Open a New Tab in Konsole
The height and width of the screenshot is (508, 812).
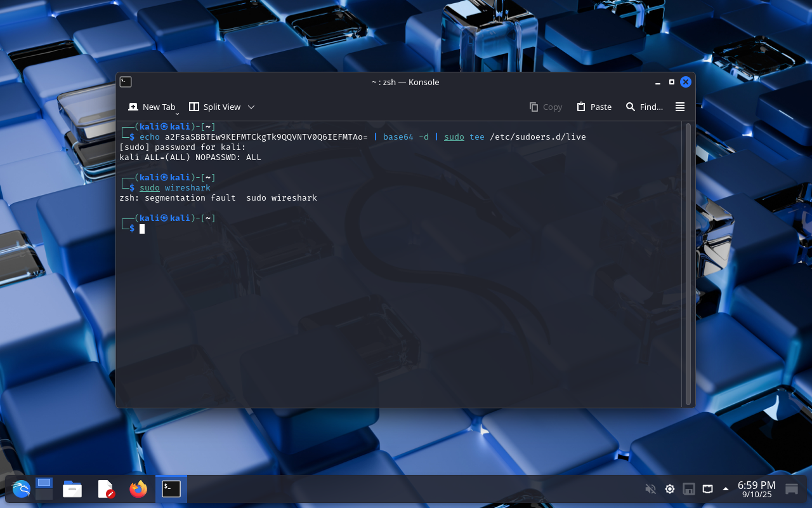click(152, 107)
